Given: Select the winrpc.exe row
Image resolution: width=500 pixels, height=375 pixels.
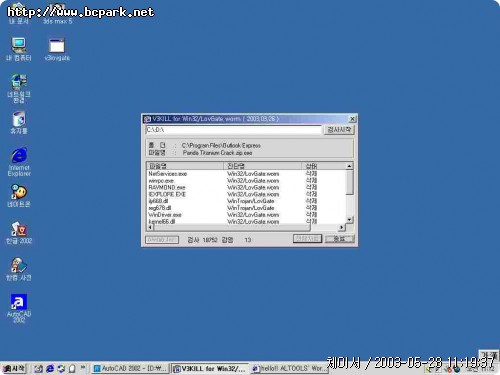Looking at the screenshot, I should 246,181.
